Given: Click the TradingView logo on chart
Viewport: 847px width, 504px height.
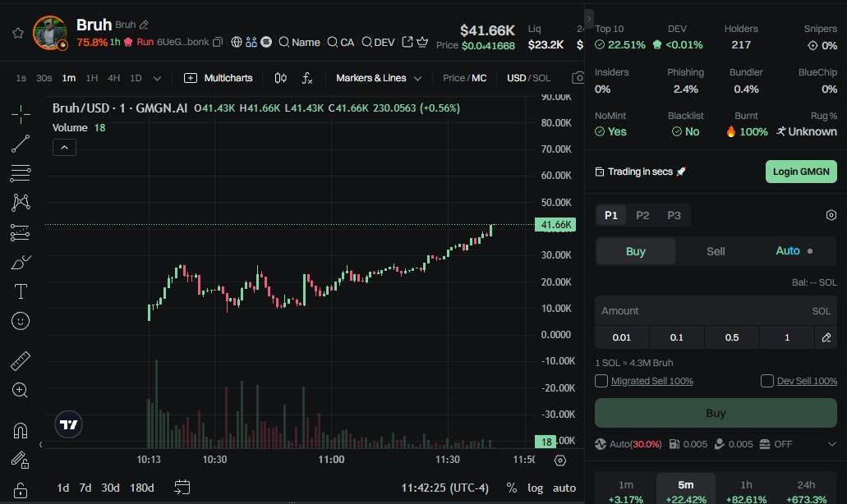Looking at the screenshot, I should 69,424.
